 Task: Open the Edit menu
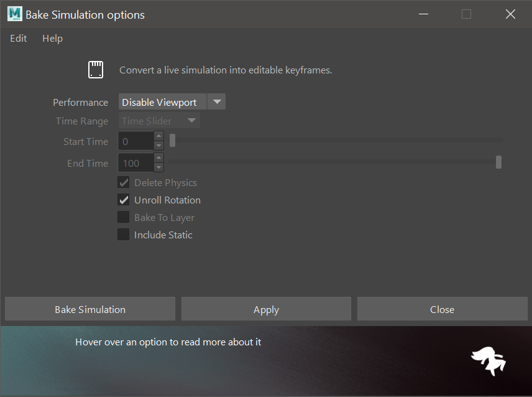pyautogui.click(x=19, y=39)
